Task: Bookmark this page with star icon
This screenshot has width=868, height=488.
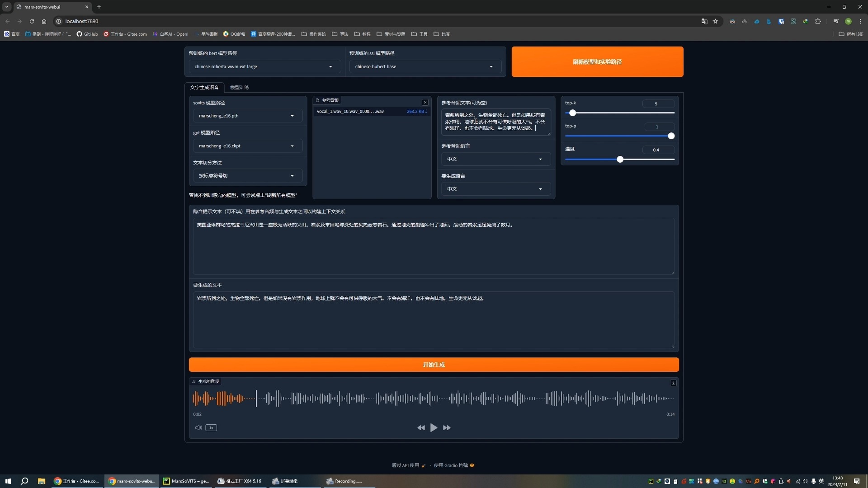Action: coord(715,21)
